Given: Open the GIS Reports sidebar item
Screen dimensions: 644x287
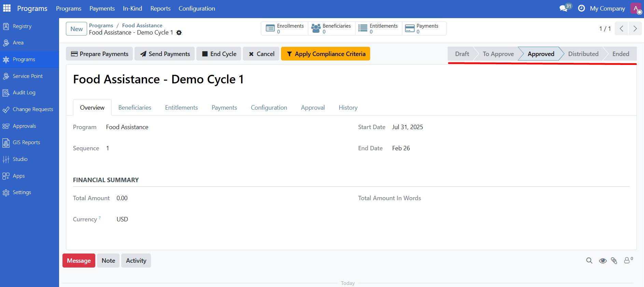Looking at the screenshot, I should 26,142.
